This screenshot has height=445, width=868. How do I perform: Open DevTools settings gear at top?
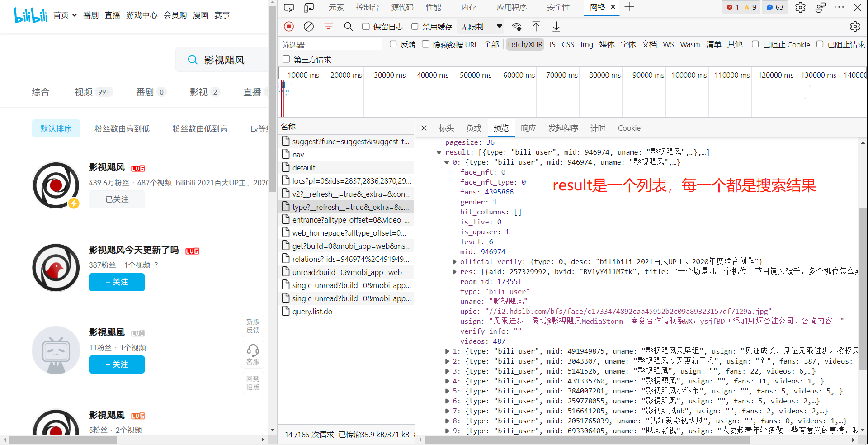800,7
